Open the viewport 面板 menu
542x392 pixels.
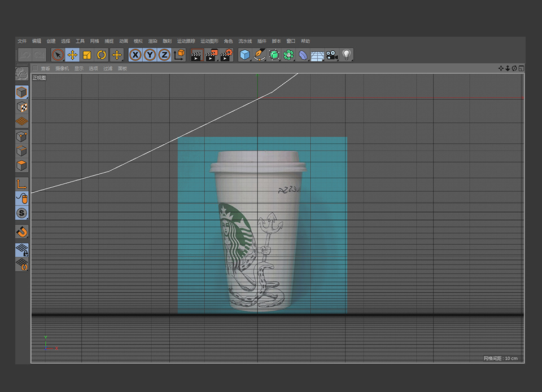click(123, 68)
